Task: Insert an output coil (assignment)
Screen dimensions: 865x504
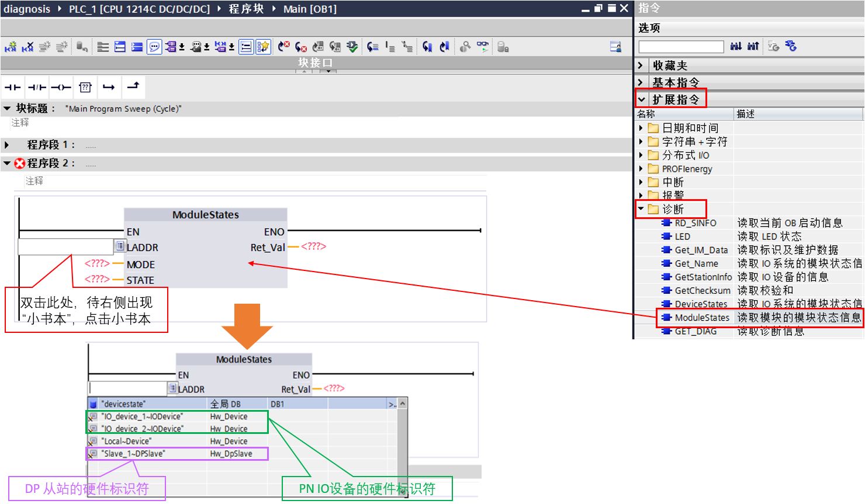Action: [x=61, y=88]
